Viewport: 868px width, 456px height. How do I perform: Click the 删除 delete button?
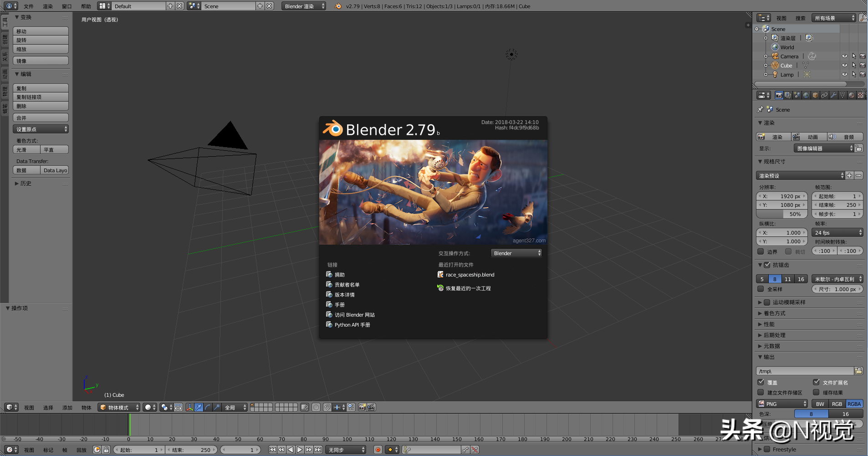tap(41, 106)
